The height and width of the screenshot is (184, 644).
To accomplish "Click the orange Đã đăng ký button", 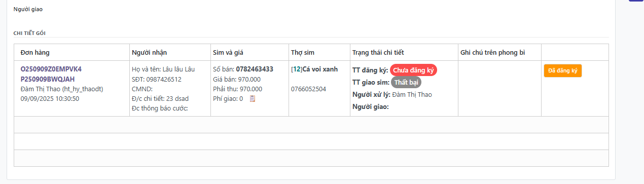I will click(x=563, y=71).
